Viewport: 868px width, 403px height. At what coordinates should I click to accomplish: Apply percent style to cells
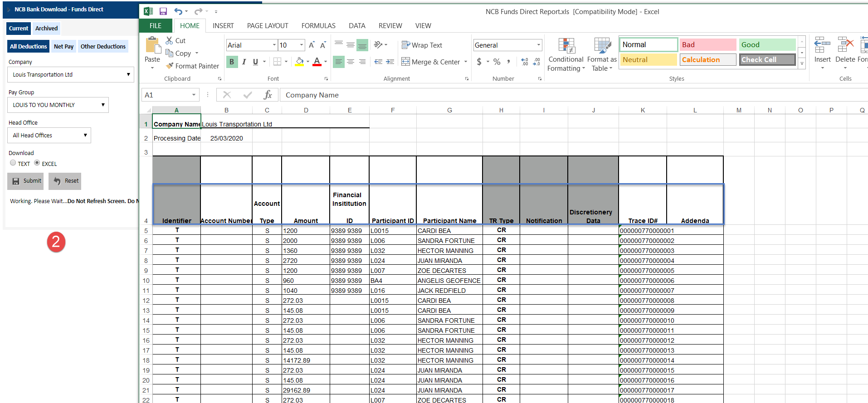point(497,62)
